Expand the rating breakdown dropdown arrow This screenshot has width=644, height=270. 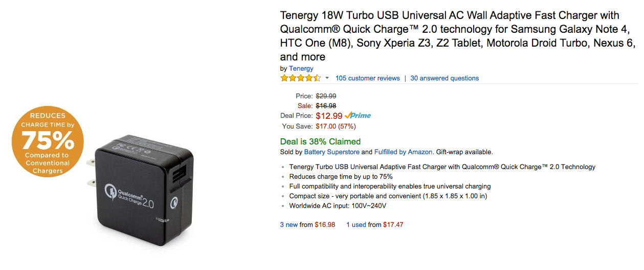[x=327, y=78]
